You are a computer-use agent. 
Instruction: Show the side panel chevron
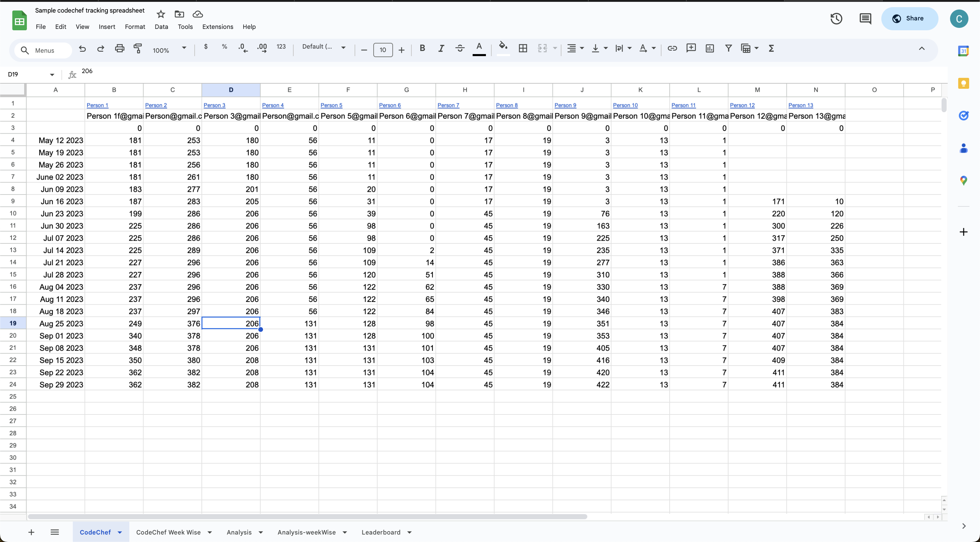pos(964,526)
